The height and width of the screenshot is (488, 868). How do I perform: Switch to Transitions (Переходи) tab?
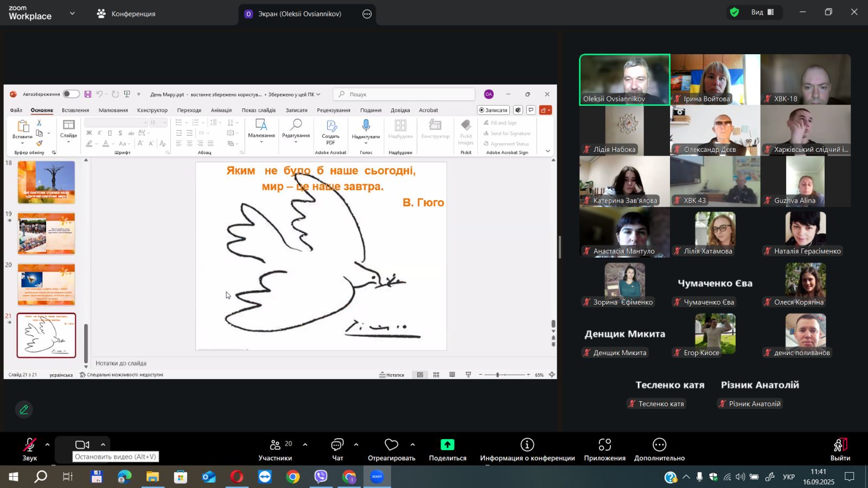(189, 110)
